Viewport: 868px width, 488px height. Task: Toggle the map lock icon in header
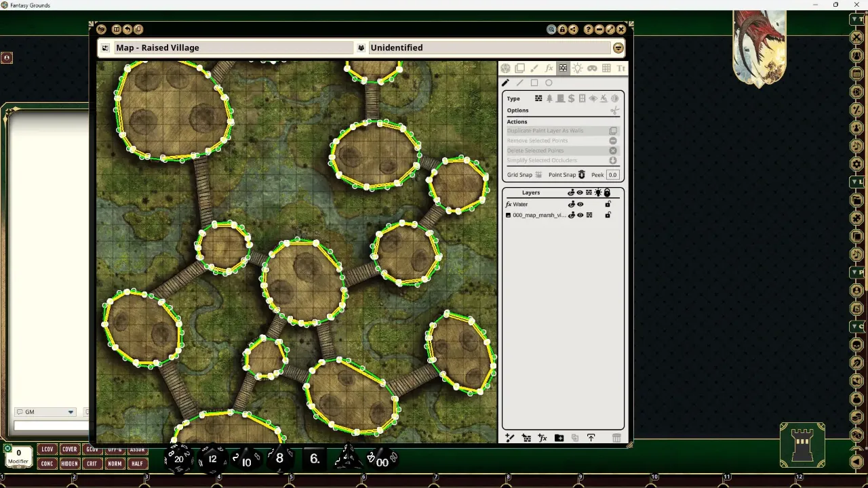coord(563,29)
